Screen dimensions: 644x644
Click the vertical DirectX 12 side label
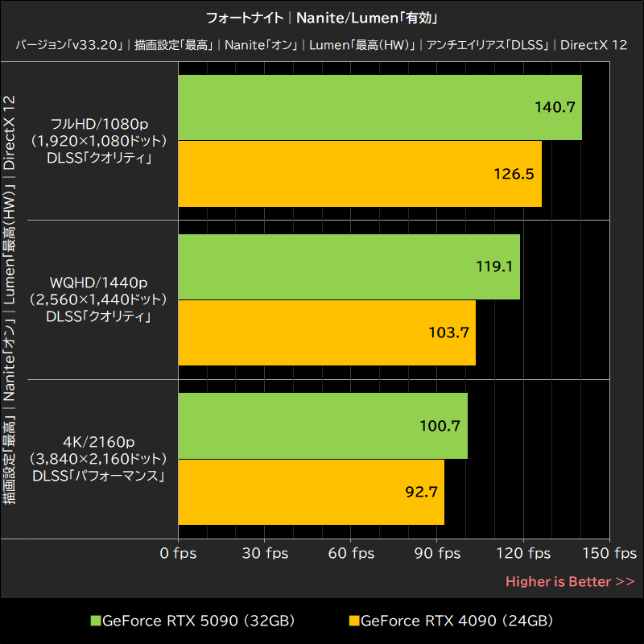(9, 133)
